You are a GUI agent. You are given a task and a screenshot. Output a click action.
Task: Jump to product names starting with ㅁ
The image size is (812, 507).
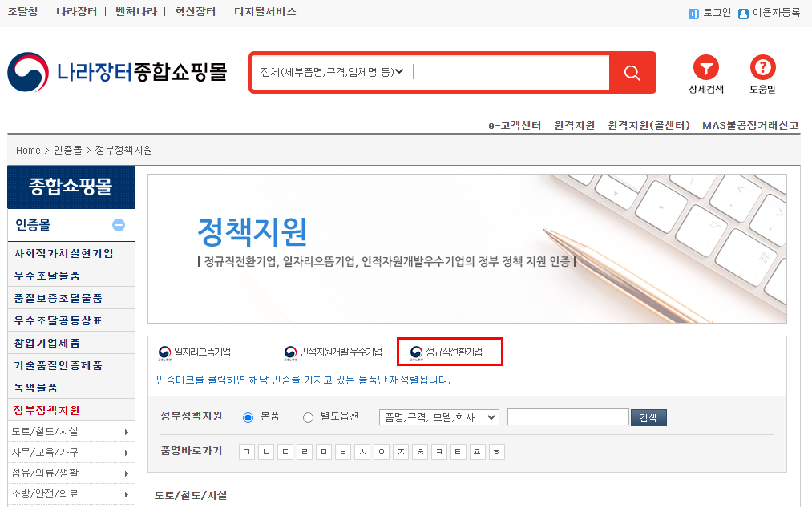324,452
